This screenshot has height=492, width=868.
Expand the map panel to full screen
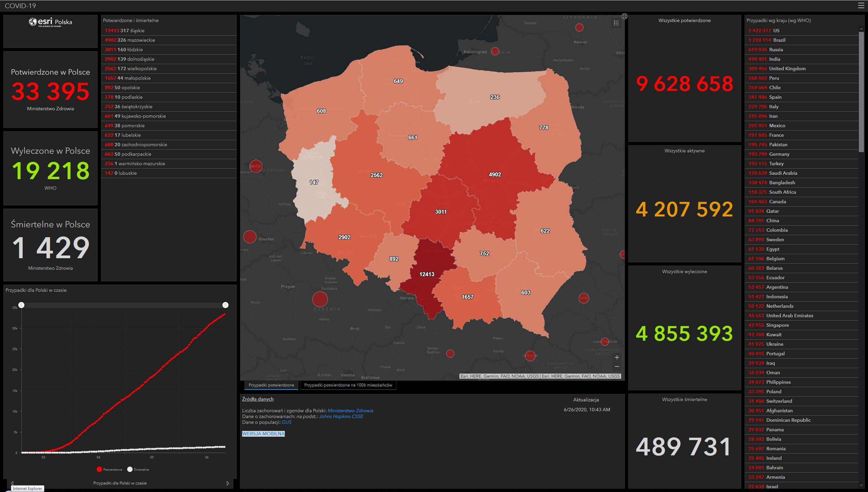[625, 16]
